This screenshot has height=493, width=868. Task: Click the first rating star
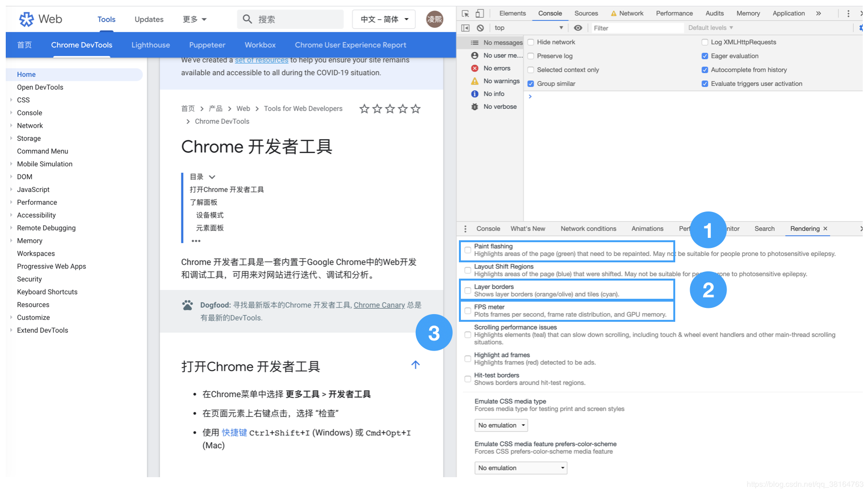tap(364, 109)
